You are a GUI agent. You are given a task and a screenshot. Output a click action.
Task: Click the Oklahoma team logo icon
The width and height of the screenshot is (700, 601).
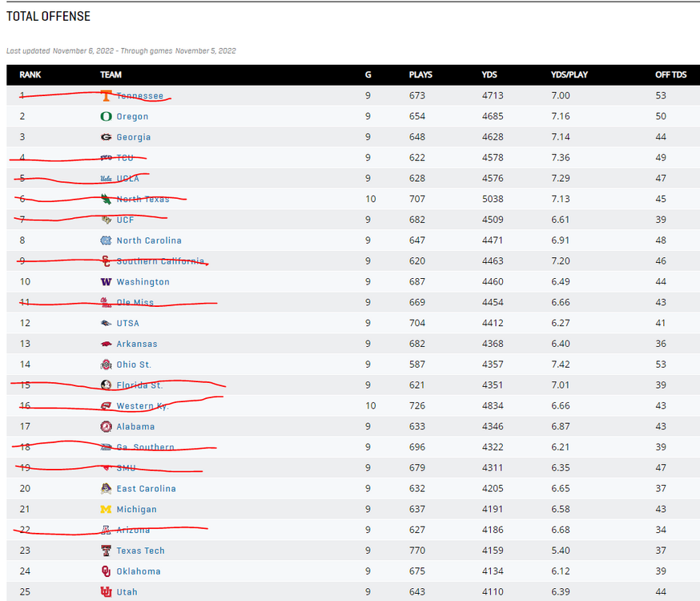pos(106,571)
